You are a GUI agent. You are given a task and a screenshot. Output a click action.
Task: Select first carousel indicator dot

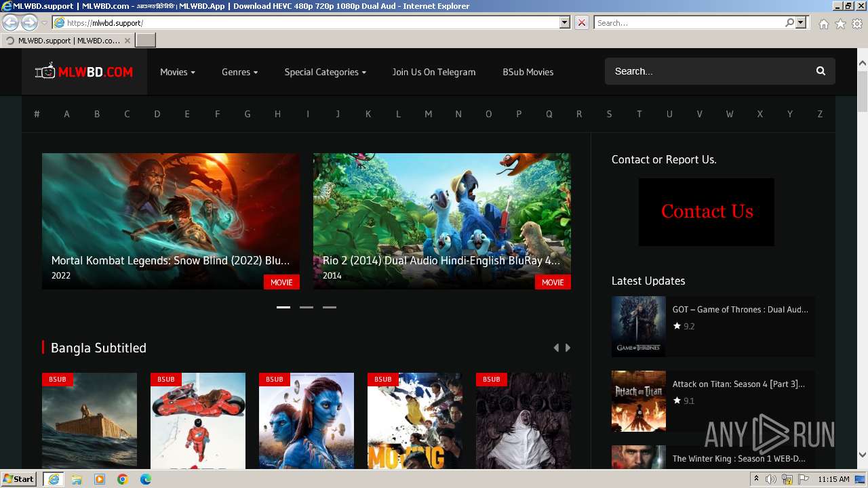pyautogui.click(x=283, y=307)
